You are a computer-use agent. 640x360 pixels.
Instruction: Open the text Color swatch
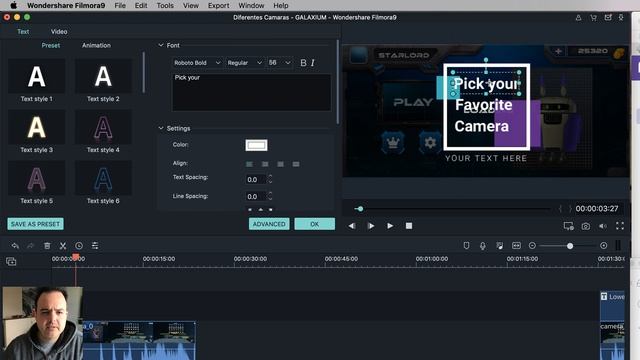(256, 145)
